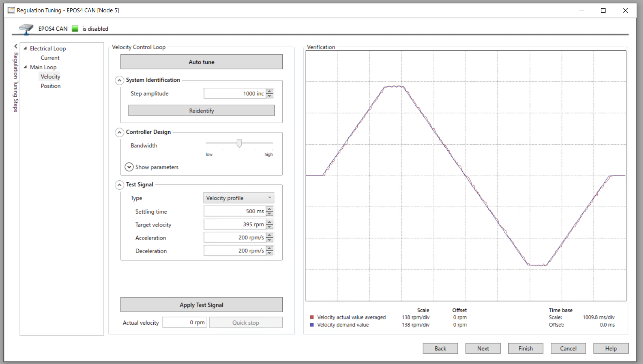The width and height of the screenshot is (643, 364).
Task: Click Apply Test Signal
Action: click(x=201, y=305)
